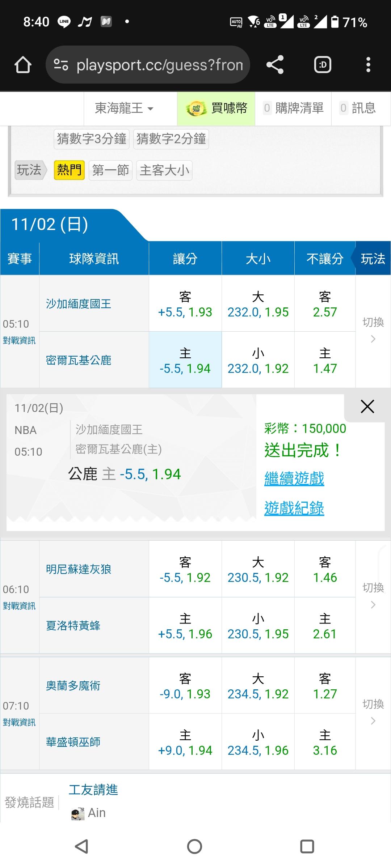Tap the Android recent apps square
This screenshot has height=868, width=391.
click(307, 846)
